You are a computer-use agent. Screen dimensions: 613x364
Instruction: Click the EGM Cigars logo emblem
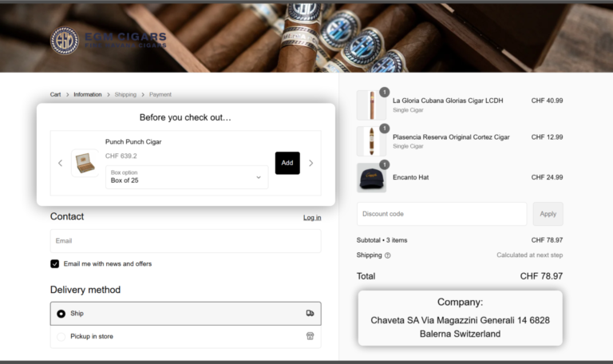[x=65, y=40]
